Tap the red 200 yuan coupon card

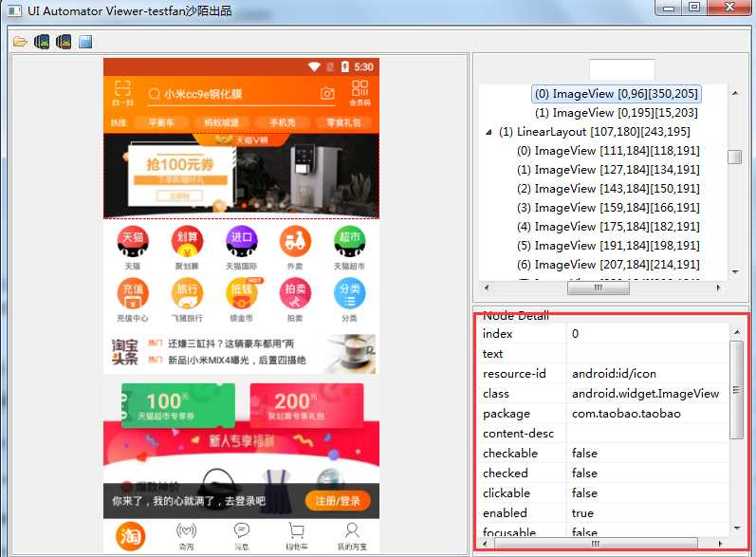(x=306, y=405)
